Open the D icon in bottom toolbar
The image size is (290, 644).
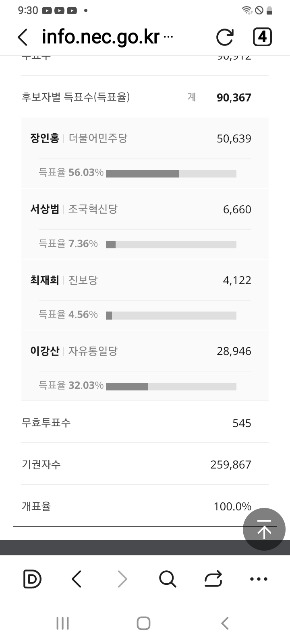(x=32, y=579)
